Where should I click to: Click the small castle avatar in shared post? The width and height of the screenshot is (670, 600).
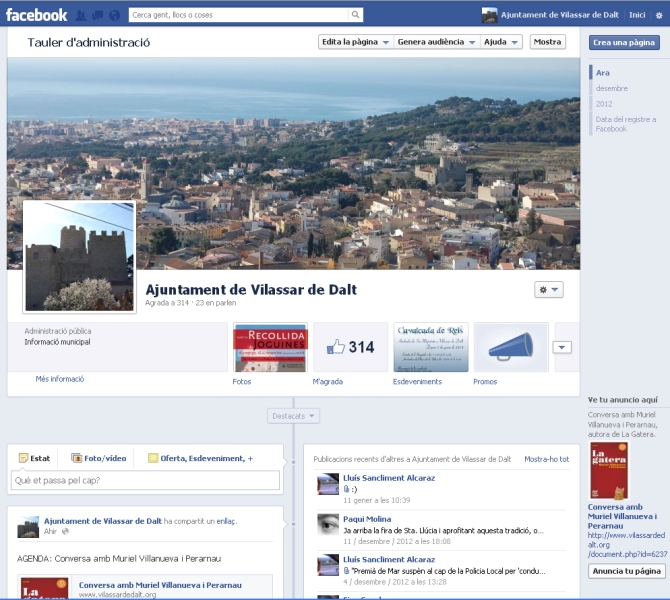28,526
